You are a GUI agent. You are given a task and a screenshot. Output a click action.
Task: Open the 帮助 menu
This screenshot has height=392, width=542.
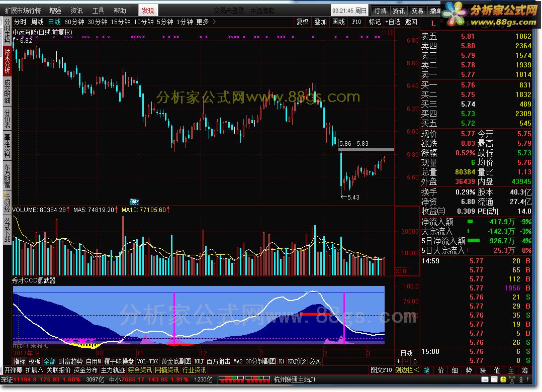coord(120,11)
